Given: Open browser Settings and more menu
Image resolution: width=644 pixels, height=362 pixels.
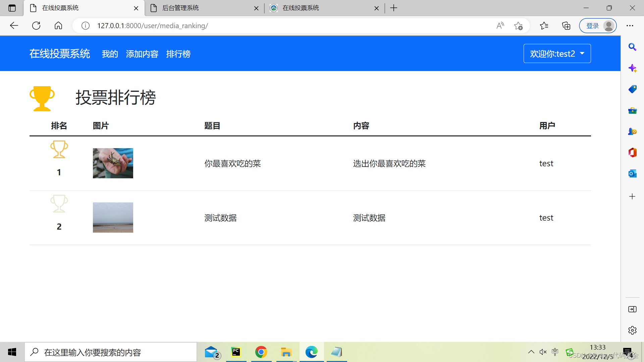Looking at the screenshot, I should [630, 25].
